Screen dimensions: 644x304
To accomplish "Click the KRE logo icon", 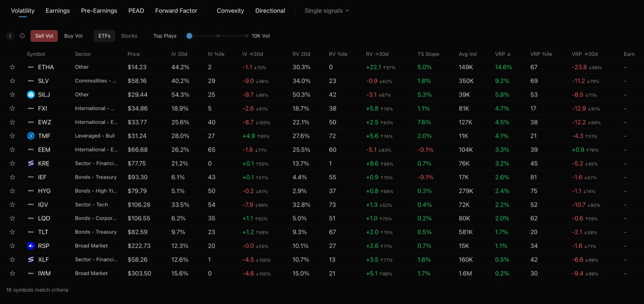I will [x=31, y=163].
